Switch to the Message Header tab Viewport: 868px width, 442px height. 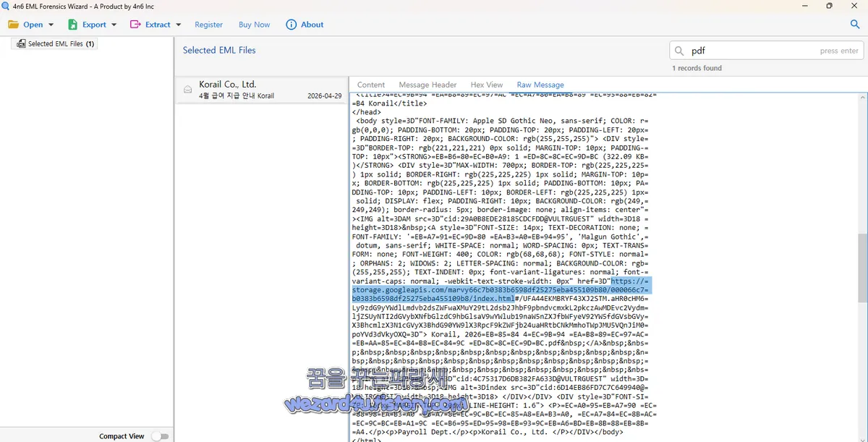pos(427,85)
